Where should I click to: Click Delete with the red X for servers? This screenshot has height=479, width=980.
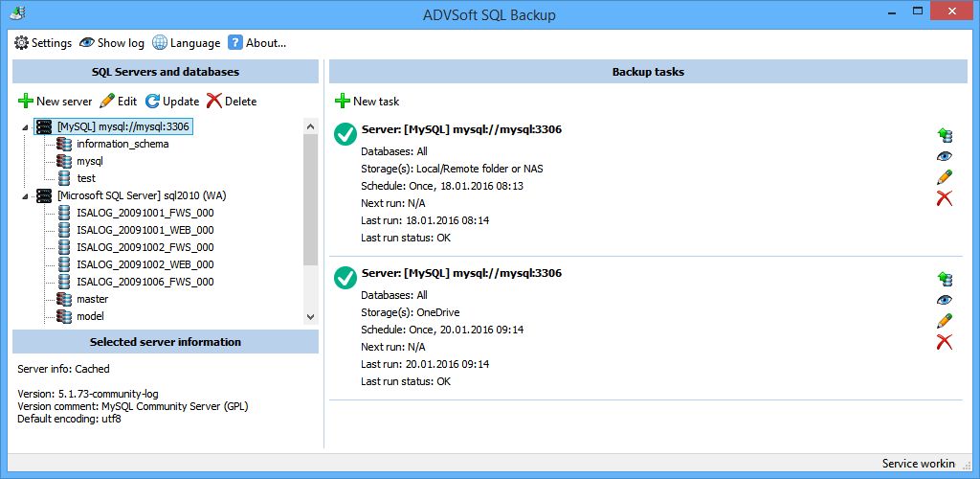[232, 102]
